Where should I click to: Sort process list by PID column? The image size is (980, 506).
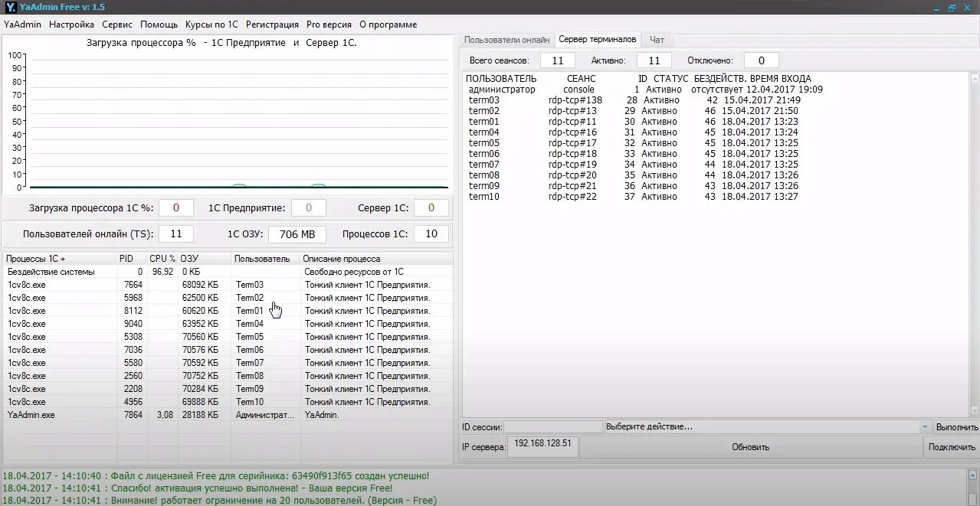(132, 259)
